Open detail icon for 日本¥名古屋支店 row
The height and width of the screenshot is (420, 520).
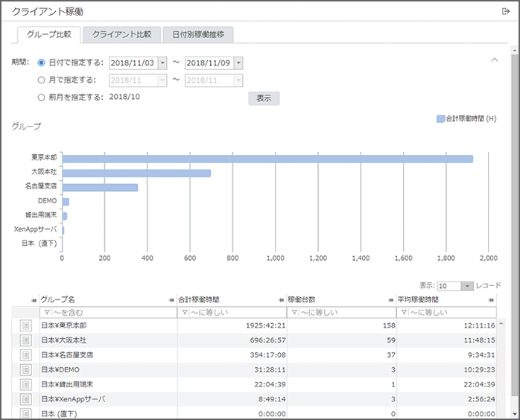point(25,354)
